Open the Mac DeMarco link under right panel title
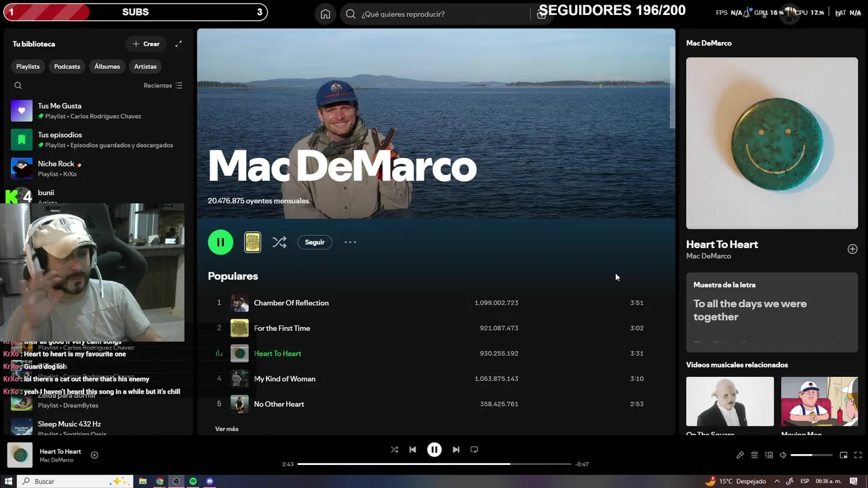The width and height of the screenshot is (868, 488). [709, 256]
